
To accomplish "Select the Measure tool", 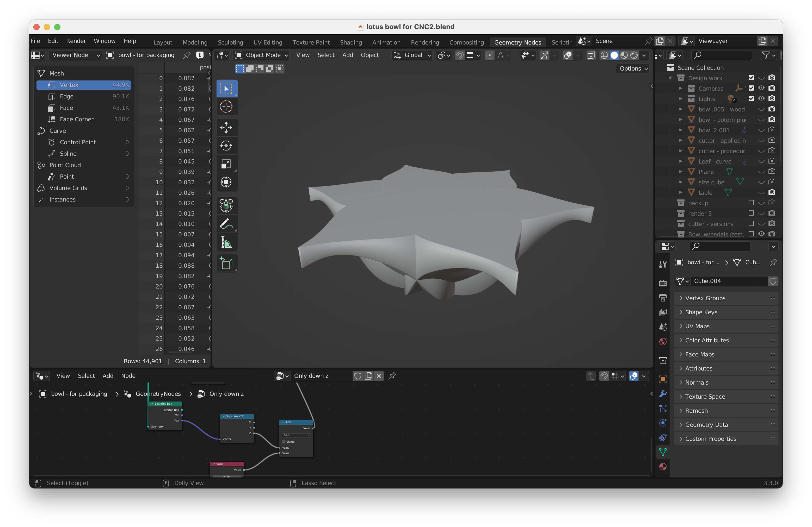I will 226,242.
